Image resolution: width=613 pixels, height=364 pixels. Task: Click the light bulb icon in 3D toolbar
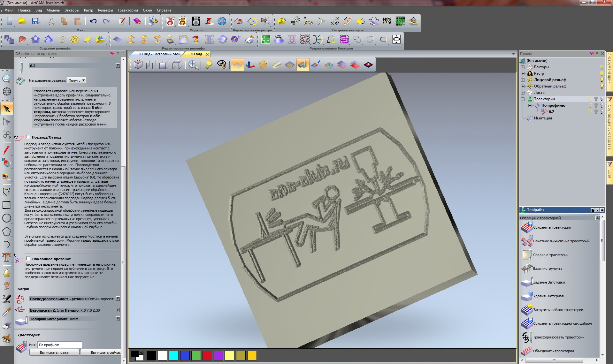tap(209, 65)
